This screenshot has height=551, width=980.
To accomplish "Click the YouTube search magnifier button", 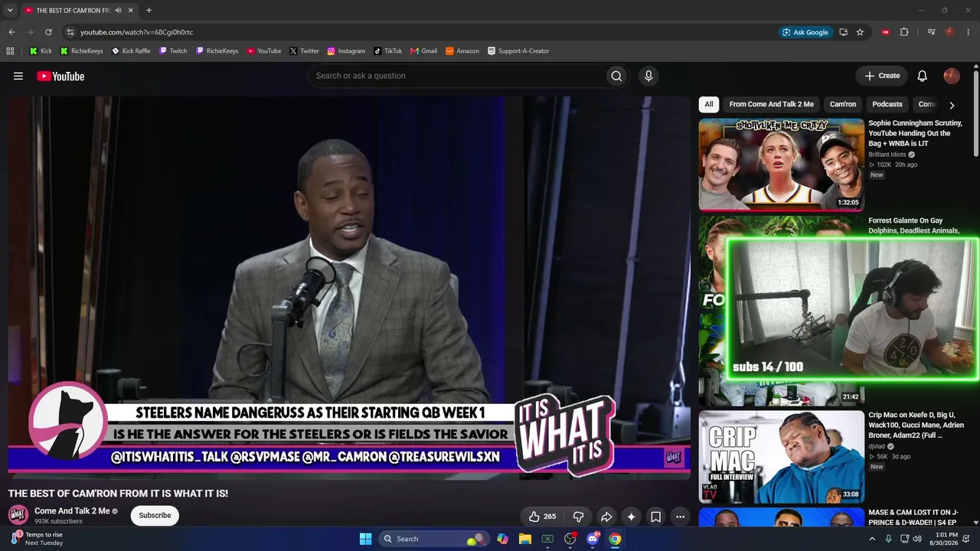I will click(616, 76).
